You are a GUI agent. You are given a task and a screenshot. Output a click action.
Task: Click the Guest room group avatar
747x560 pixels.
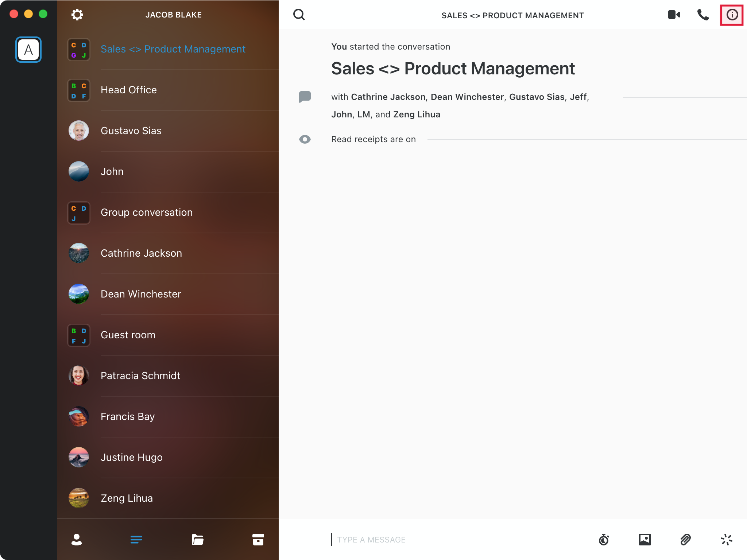(79, 335)
